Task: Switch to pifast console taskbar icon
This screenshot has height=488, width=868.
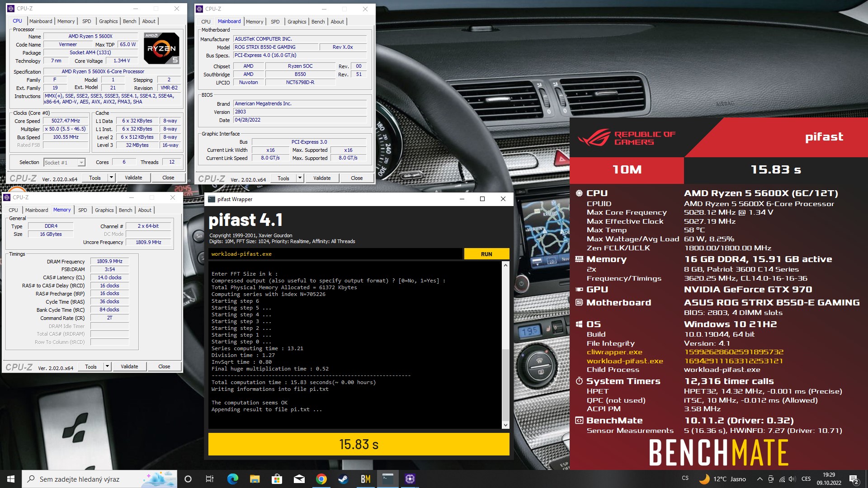Action: click(x=387, y=479)
